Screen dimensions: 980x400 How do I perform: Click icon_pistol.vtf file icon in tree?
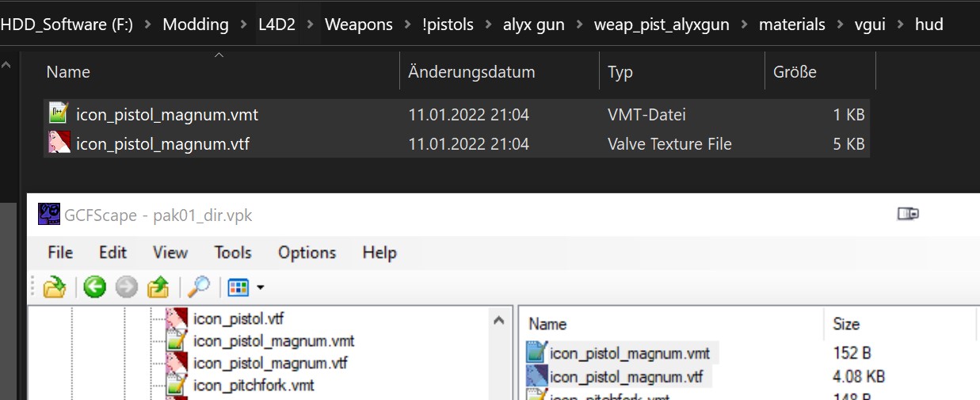click(176, 319)
